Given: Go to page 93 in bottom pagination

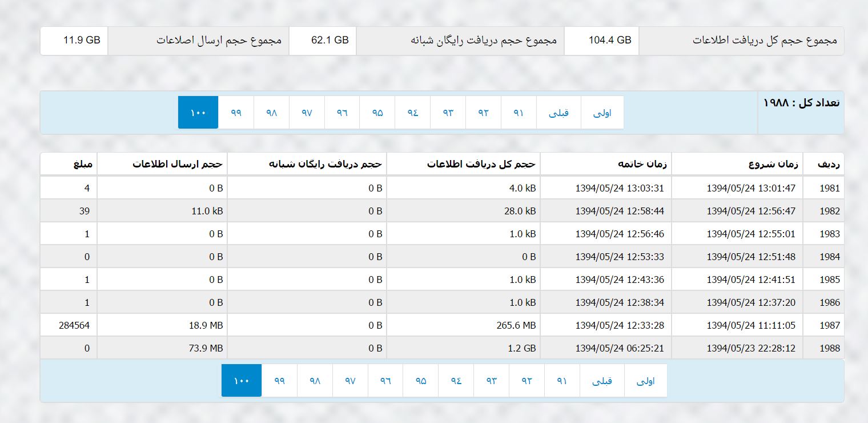Looking at the screenshot, I should pyautogui.click(x=492, y=381).
